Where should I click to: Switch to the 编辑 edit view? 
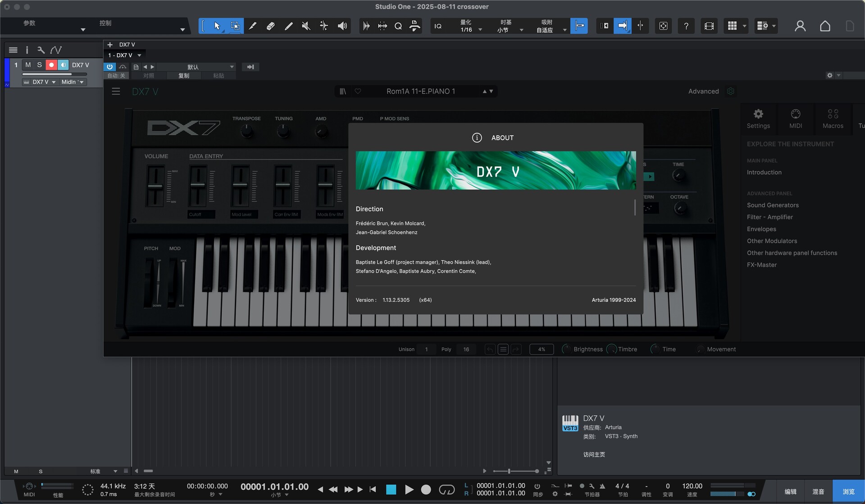point(790,491)
